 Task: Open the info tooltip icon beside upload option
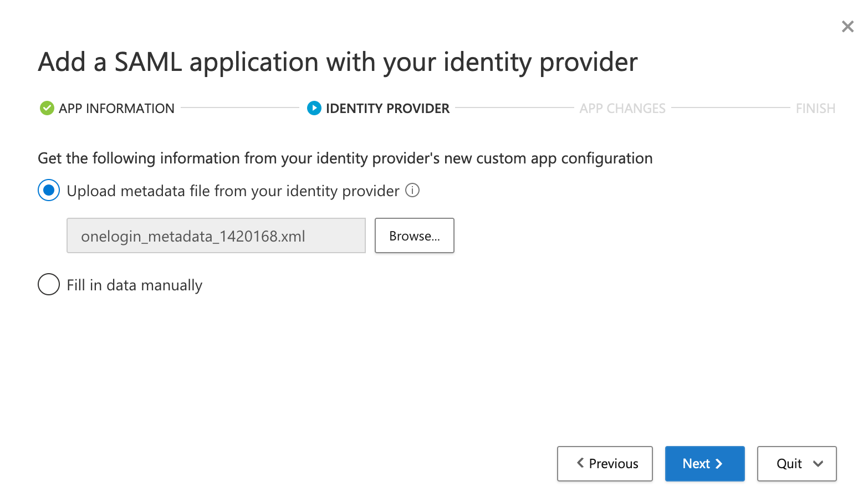click(x=412, y=191)
